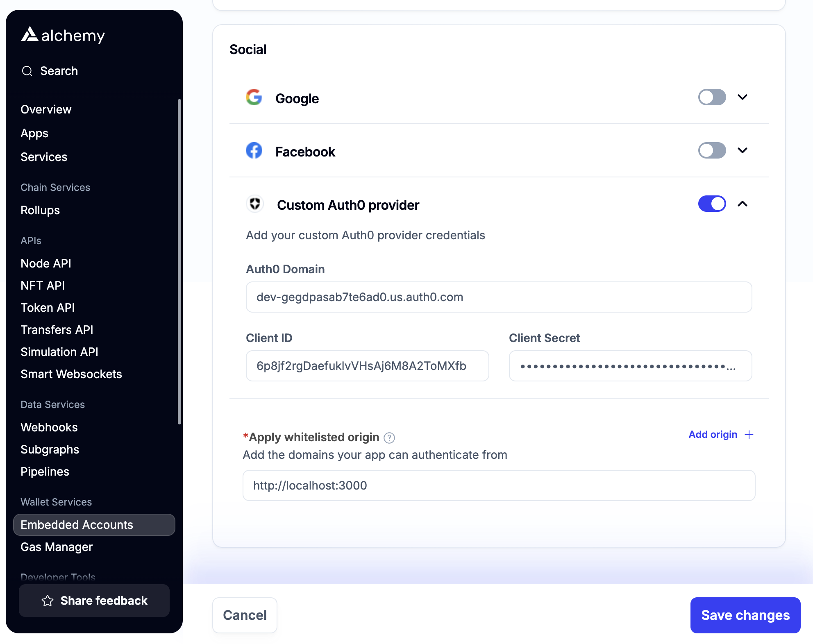This screenshot has height=644, width=813.
Task: Click the Google icon in Social section
Action: coord(254,98)
